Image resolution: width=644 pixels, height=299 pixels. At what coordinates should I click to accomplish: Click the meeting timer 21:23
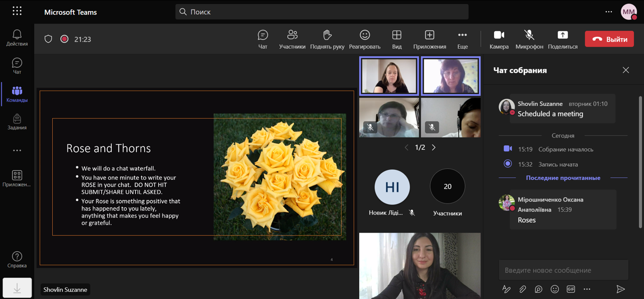coord(83,39)
